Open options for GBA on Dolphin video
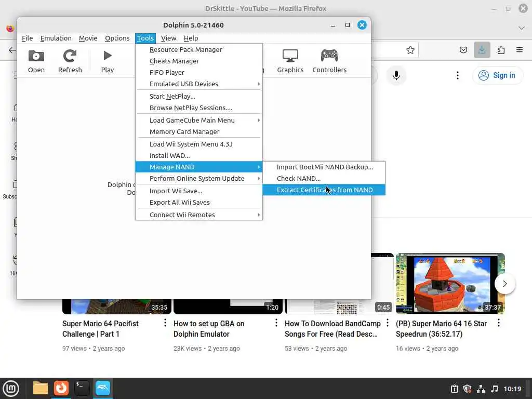 [276, 323]
